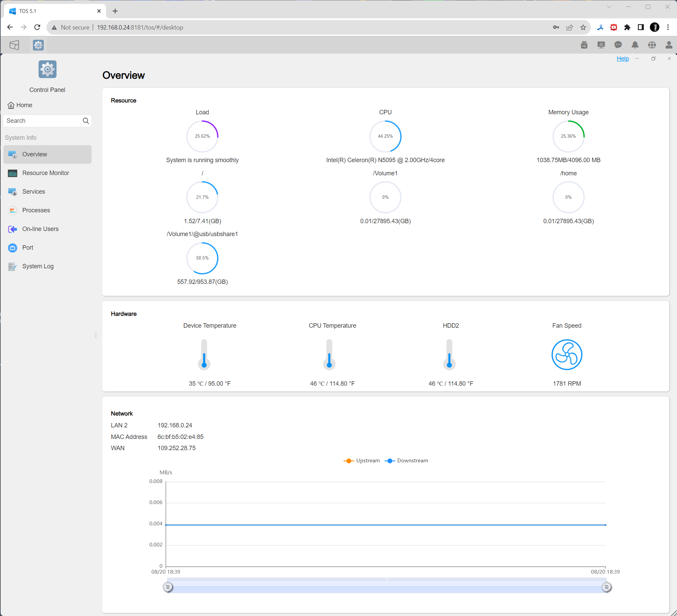Open the TOS desktop icon in taskbar
The image size is (677, 616).
click(14, 45)
